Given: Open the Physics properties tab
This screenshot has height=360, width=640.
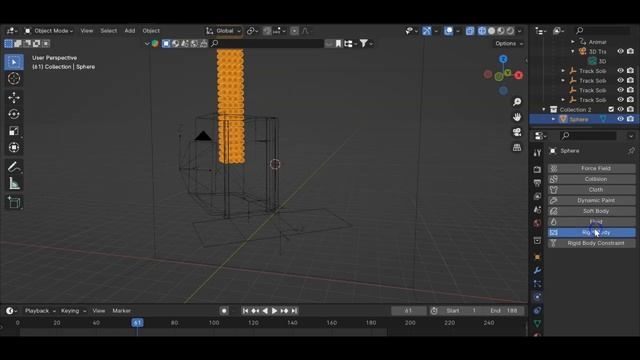Looking at the screenshot, I should click(x=537, y=297).
